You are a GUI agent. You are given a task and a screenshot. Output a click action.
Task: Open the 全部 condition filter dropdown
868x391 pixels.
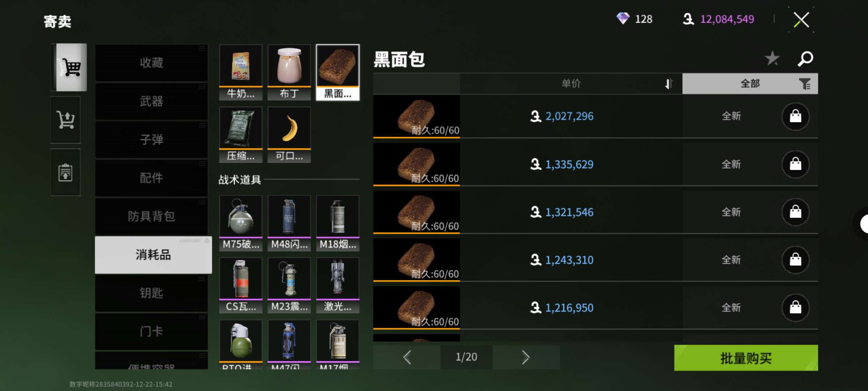(750, 84)
